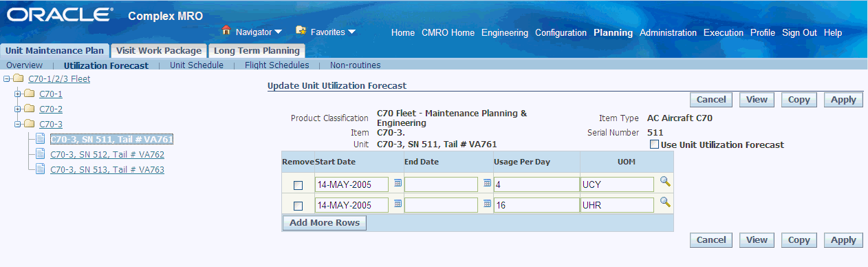868x267 pixels.
Task: Collapse the C70-3 tree node
Action: coord(18,124)
